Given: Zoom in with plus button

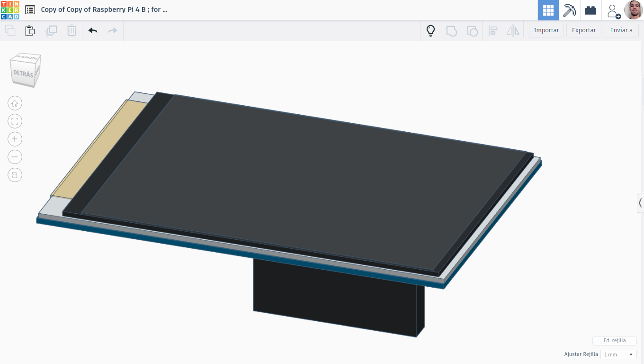Looking at the screenshot, I should 15,139.
